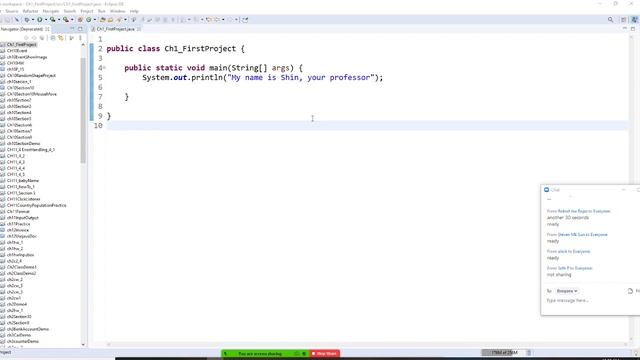This screenshot has width=640, height=360.
Task: Collapse the main method fold marker on line 4
Action: pos(104,68)
